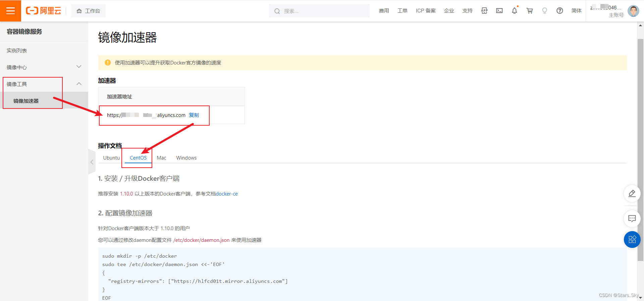Open the shopping cart icon

(x=530, y=11)
